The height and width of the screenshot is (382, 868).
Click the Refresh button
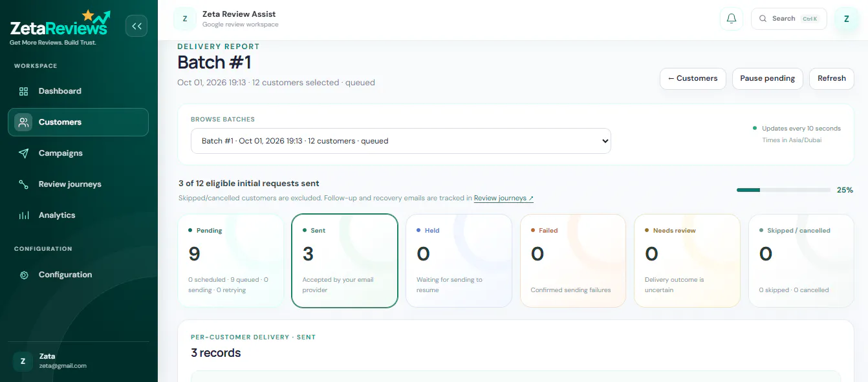coord(832,79)
